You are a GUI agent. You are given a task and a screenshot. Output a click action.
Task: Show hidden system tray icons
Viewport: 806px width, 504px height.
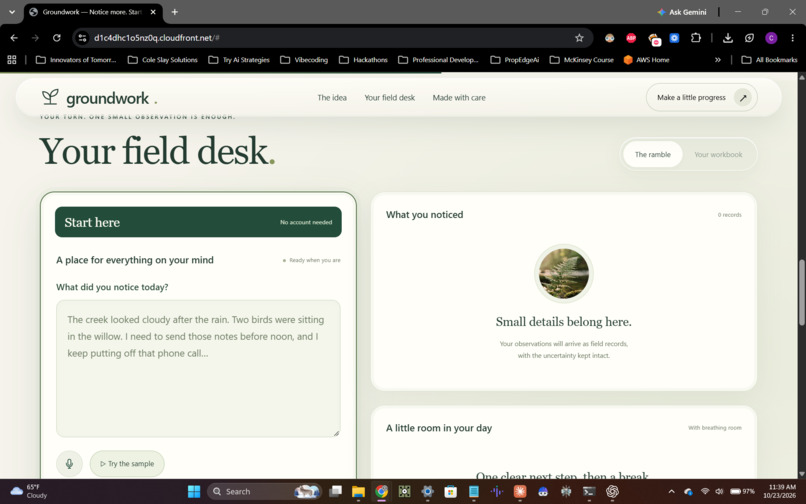coord(671,492)
